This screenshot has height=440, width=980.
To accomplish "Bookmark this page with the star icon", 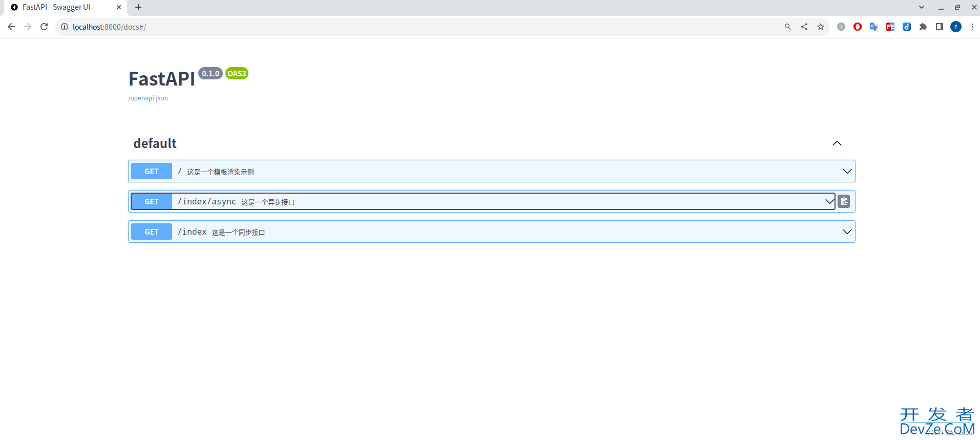I will click(821, 27).
